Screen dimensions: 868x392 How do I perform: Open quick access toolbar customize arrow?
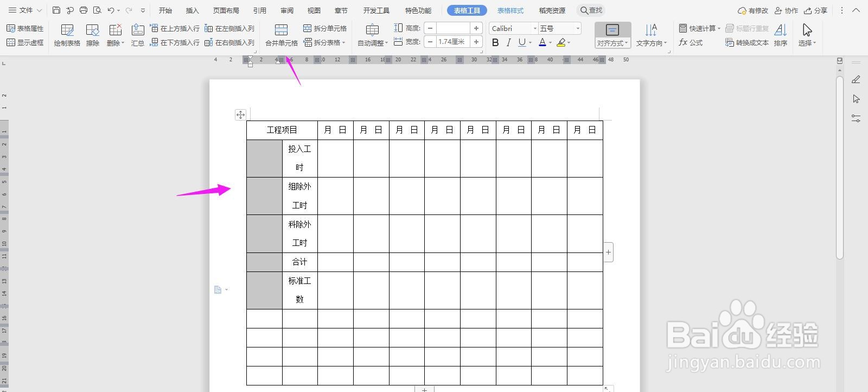(x=143, y=10)
